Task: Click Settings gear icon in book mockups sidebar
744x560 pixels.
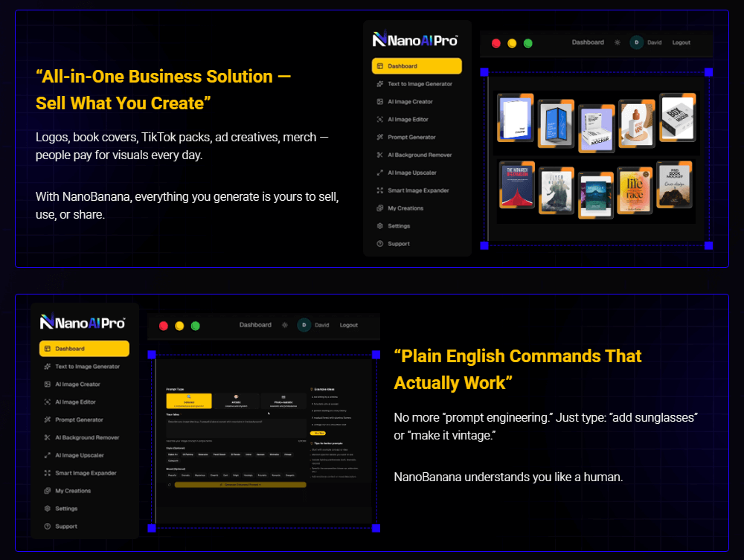Action: point(380,226)
